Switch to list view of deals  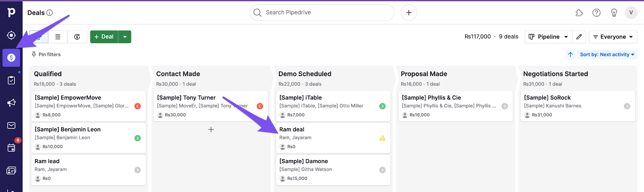pos(58,37)
